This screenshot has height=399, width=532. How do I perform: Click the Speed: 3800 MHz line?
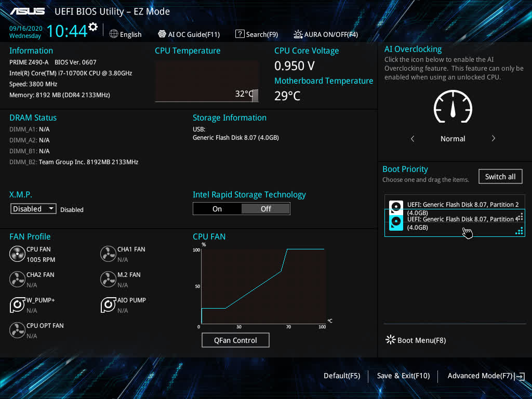pos(33,84)
